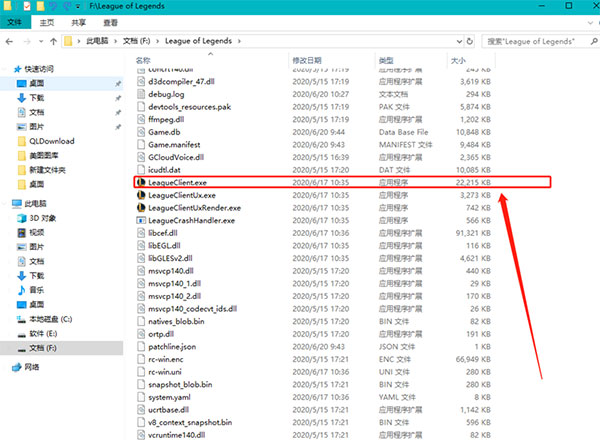This screenshot has width=600, height=440.
Task: Select the snapshot_blob.bin file name
Action: point(180,385)
